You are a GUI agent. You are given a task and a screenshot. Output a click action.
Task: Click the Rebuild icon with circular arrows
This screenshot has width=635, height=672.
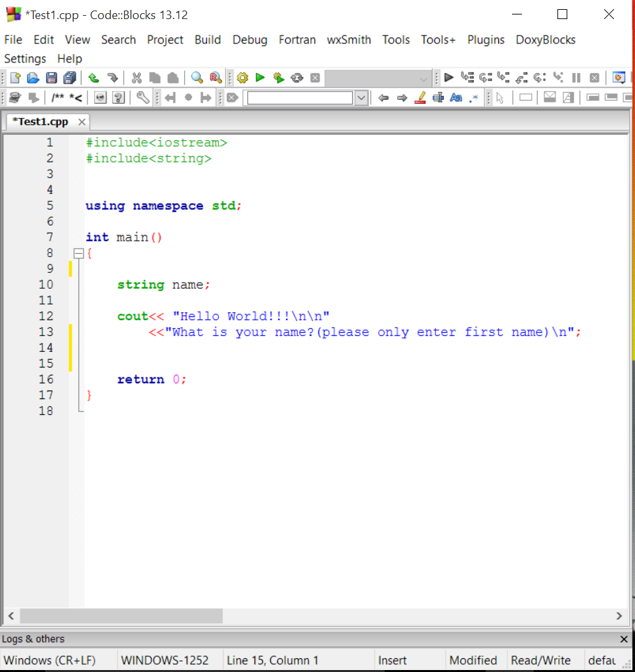[297, 78]
